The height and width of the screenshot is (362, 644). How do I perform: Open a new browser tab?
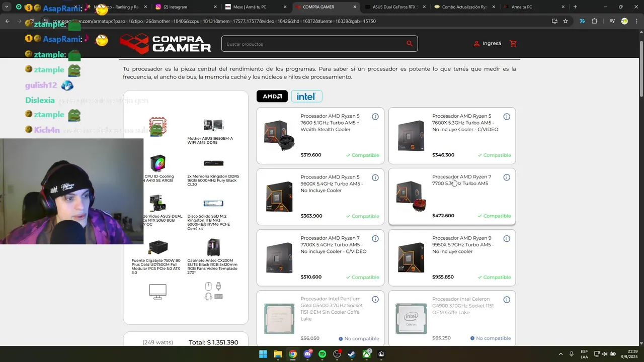click(575, 7)
